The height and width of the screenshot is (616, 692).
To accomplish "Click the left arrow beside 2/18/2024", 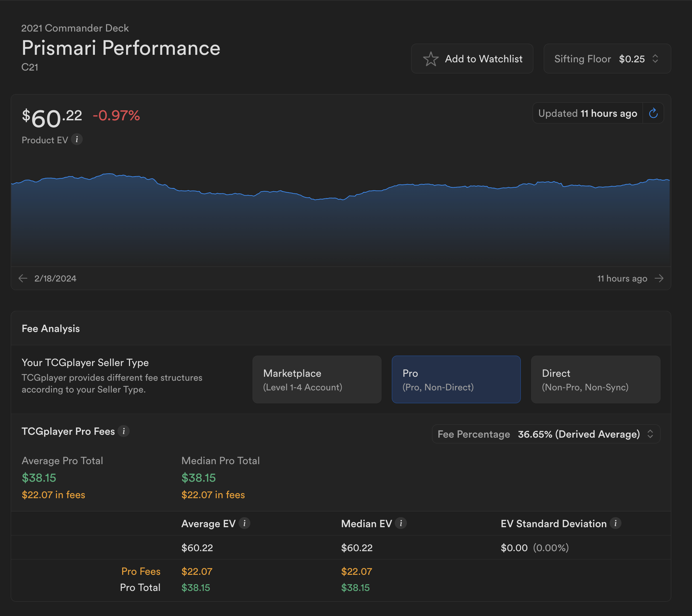I will coord(23,278).
